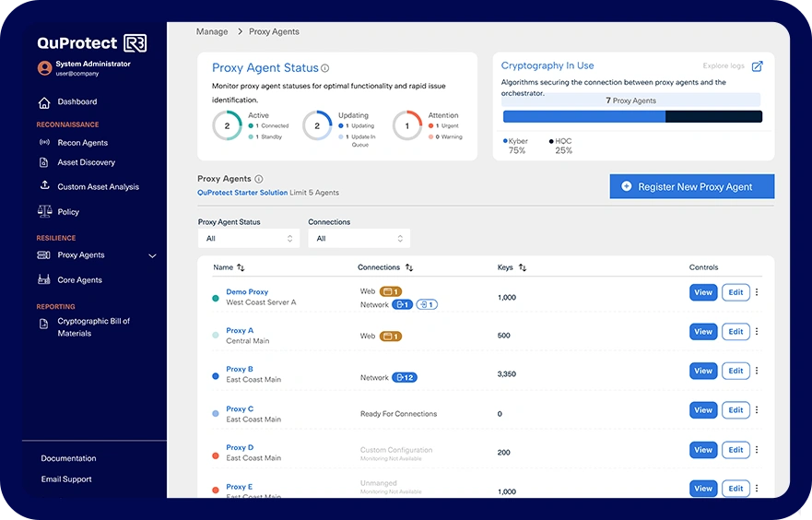Open the Demo Proxy name link

(x=247, y=292)
